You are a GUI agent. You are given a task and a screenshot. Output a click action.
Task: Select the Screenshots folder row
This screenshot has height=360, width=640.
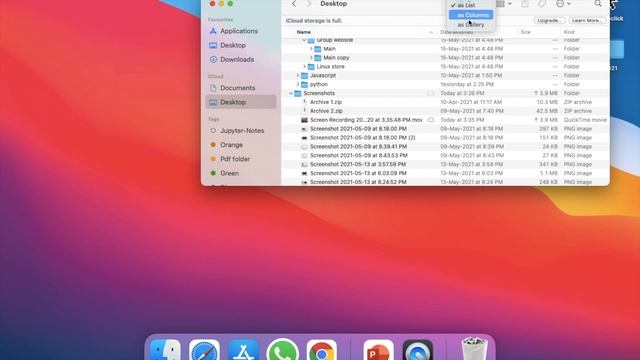click(445, 93)
